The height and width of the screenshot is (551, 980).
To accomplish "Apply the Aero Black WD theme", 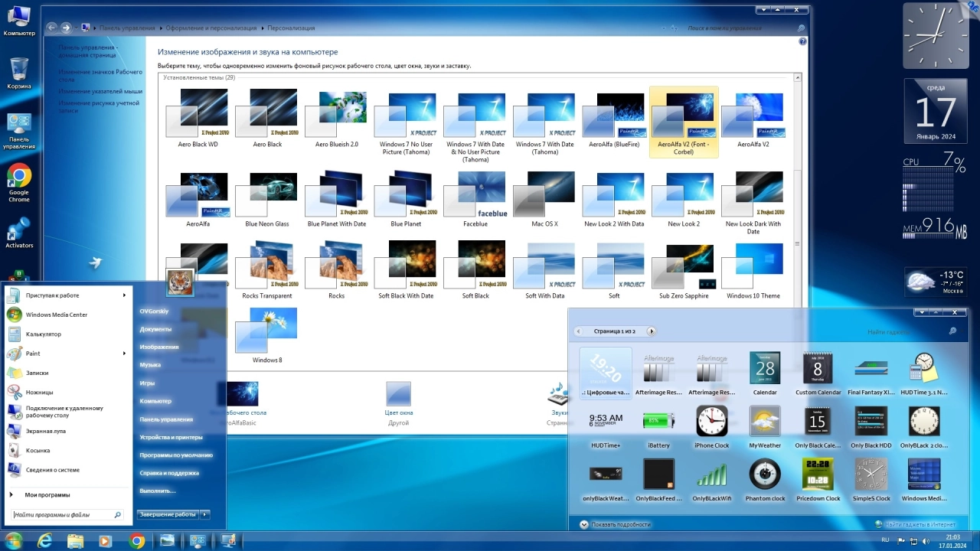I will point(198,119).
